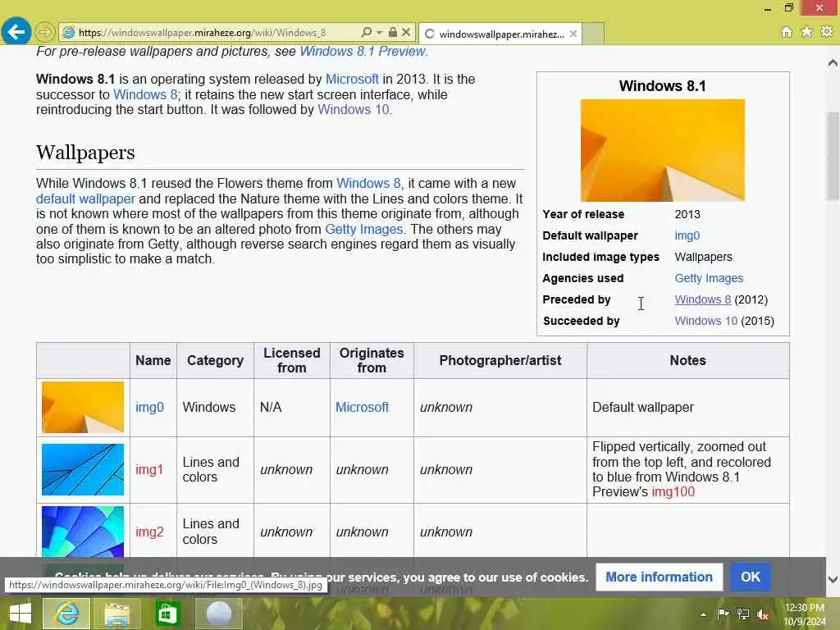Click the 'Year of release' infobox label
Screen dimensions: 840x630
[583, 214]
